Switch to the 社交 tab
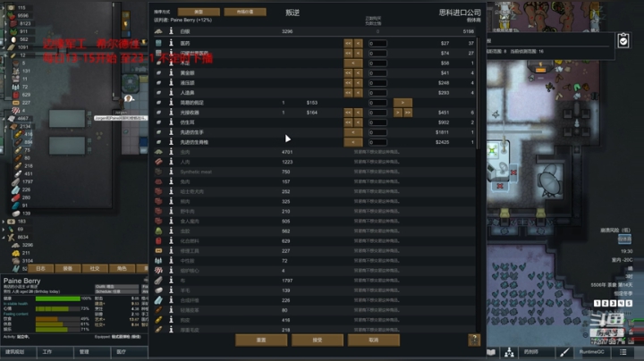Screen dimensions: 644x361 coord(95,268)
